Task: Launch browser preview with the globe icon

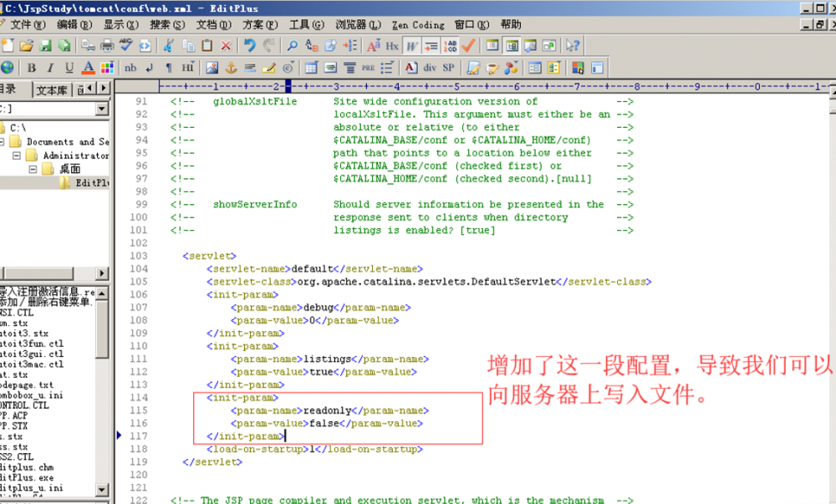Action: tap(8, 66)
